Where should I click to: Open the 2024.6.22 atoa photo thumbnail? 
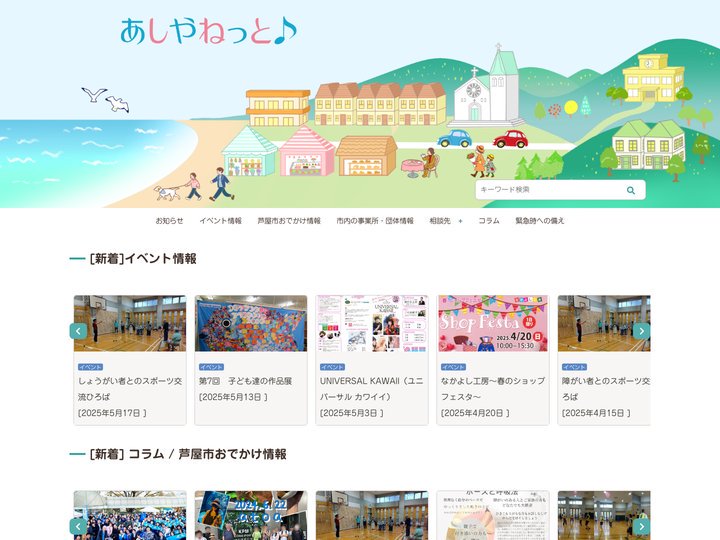pyautogui.click(x=251, y=515)
